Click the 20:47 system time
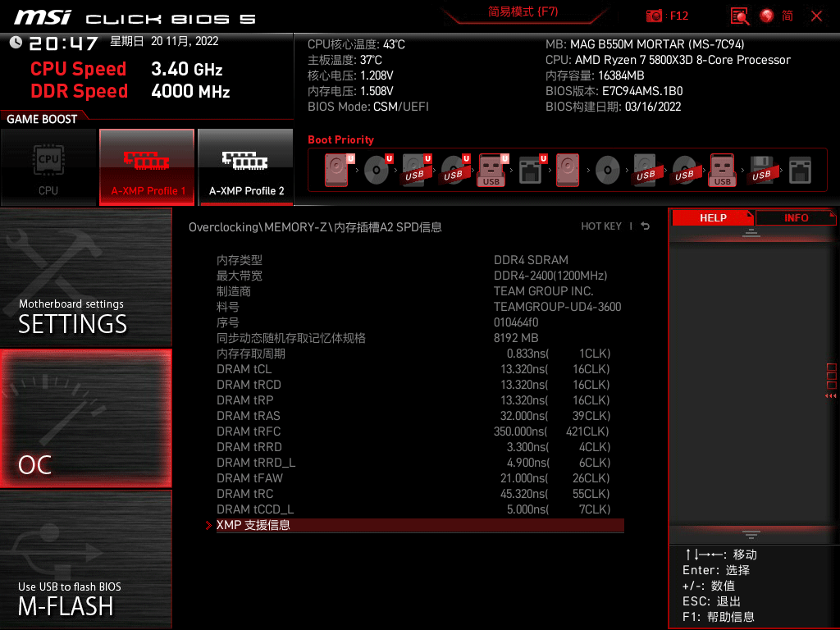This screenshot has width=840, height=630. coord(63,43)
